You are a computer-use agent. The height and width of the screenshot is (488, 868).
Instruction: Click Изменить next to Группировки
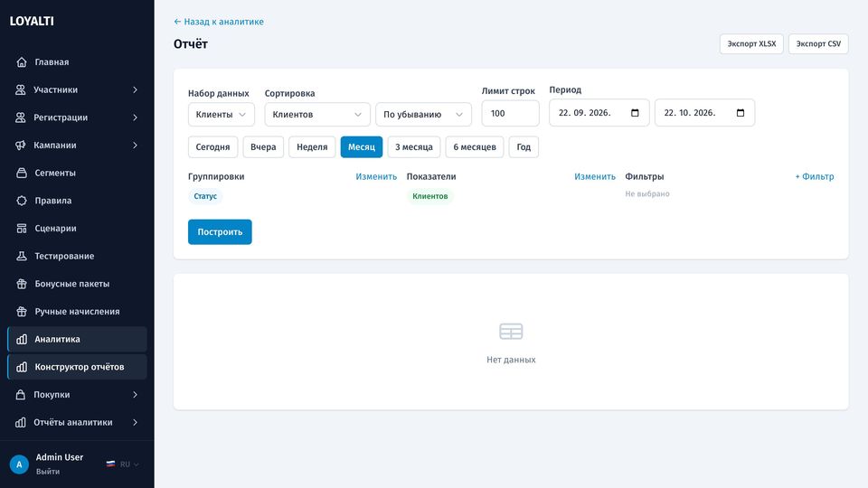pos(376,176)
